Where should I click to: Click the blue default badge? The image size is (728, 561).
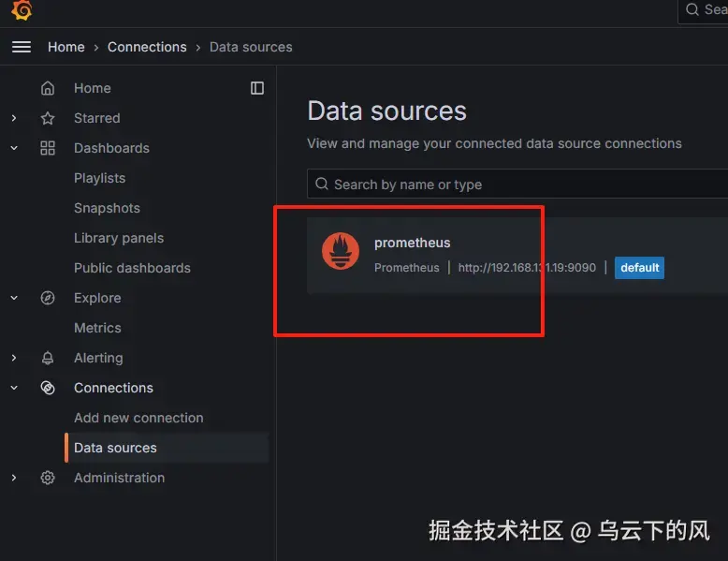(639, 268)
